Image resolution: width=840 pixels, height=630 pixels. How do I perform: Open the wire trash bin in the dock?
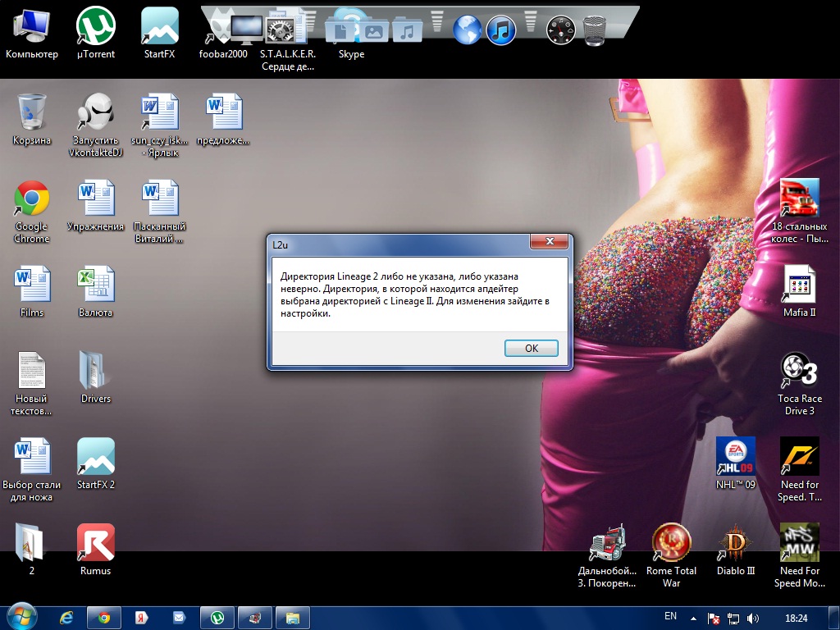tap(594, 30)
